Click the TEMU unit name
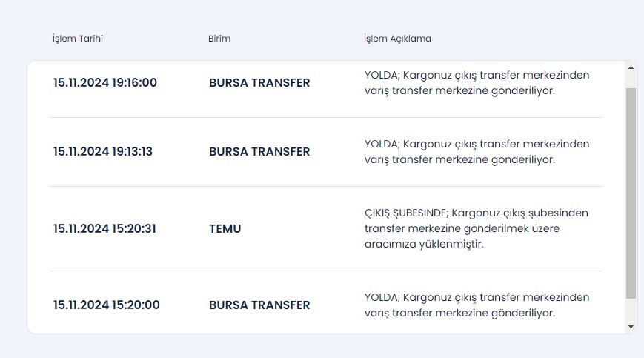This screenshot has width=644, height=358. (x=225, y=228)
